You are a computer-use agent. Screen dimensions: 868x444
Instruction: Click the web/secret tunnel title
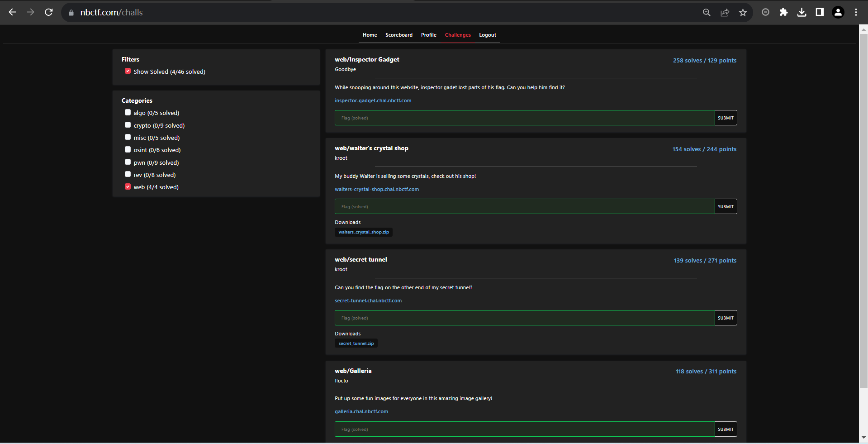[361, 259]
